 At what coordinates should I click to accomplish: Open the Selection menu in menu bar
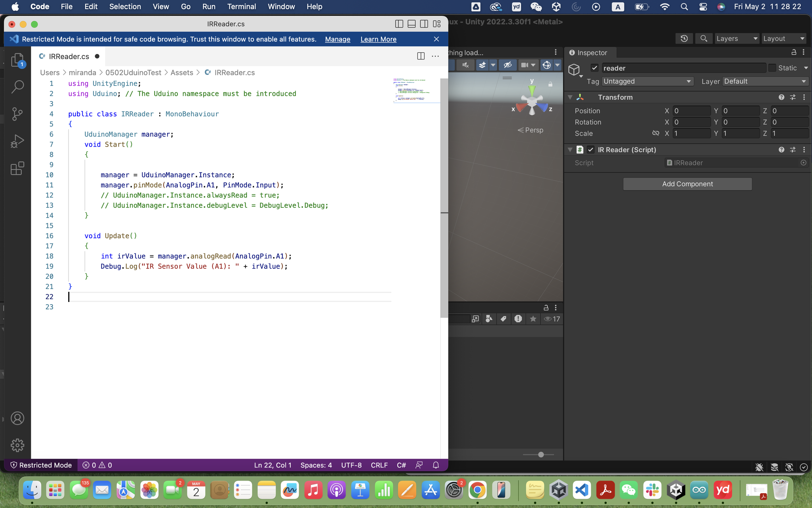point(125,7)
